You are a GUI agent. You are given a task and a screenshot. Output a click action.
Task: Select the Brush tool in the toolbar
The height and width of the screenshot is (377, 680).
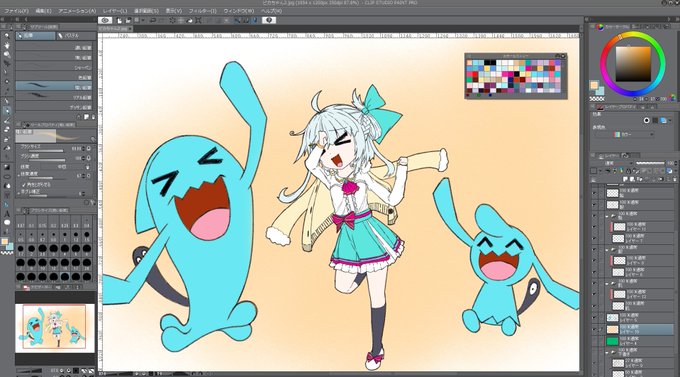(7, 120)
